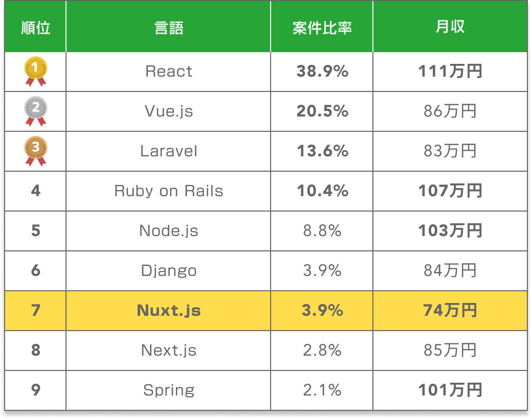Click the Vue.js language cell

(x=169, y=111)
